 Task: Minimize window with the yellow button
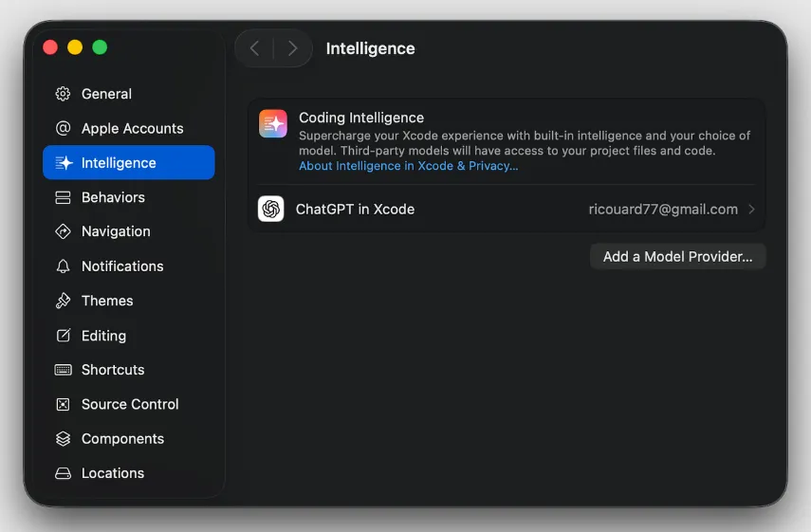(x=75, y=47)
